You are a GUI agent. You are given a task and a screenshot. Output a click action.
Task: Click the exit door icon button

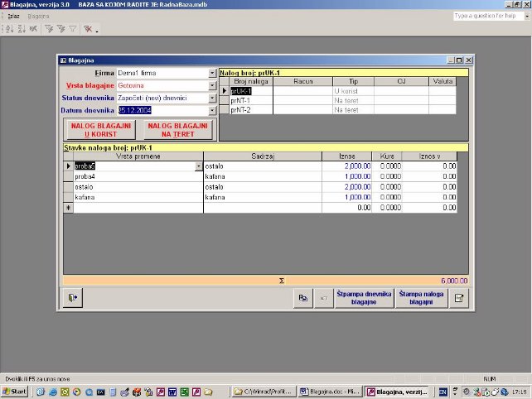click(x=75, y=299)
